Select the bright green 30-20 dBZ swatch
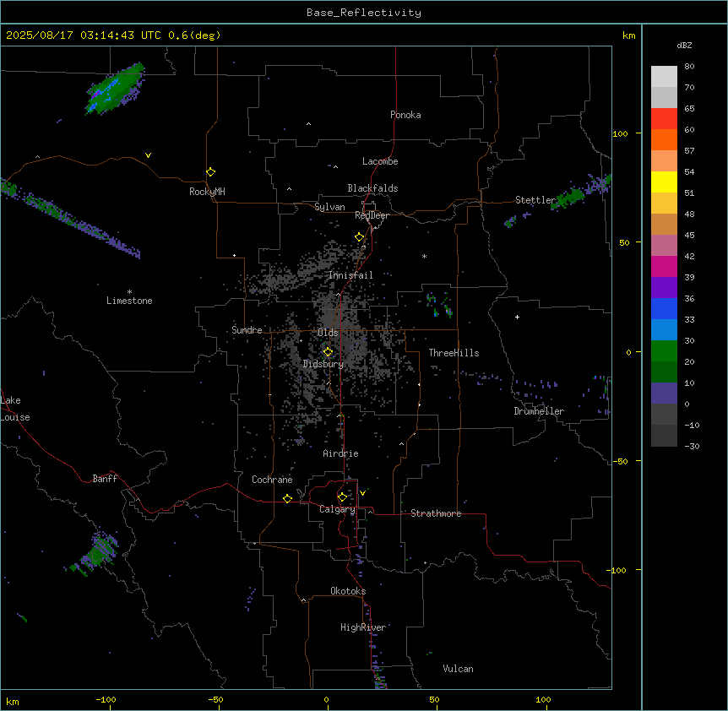 664,351
